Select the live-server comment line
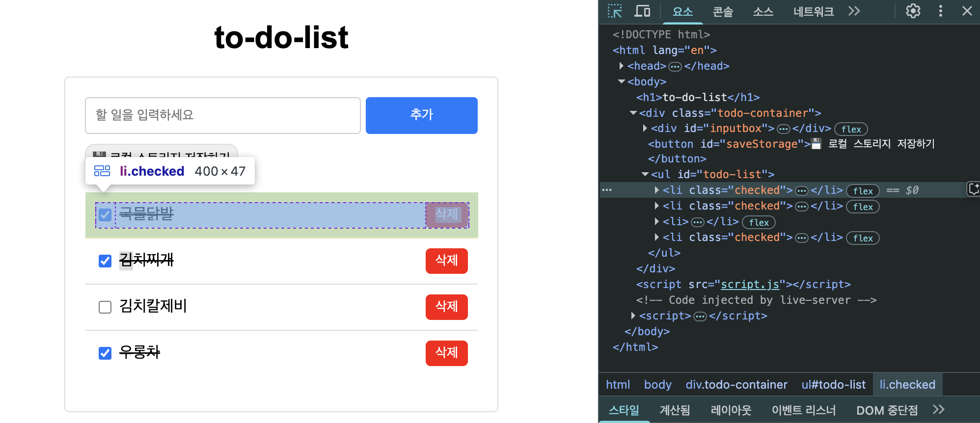 coord(756,300)
